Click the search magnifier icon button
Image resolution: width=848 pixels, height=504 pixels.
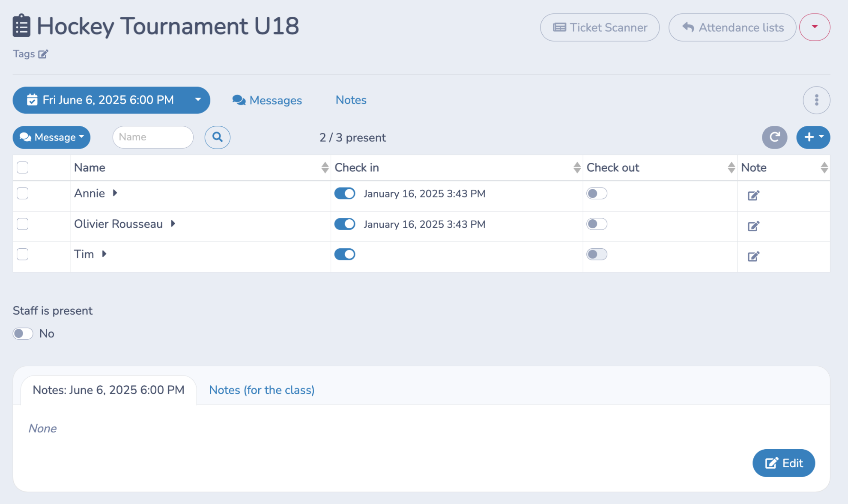pos(217,137)
